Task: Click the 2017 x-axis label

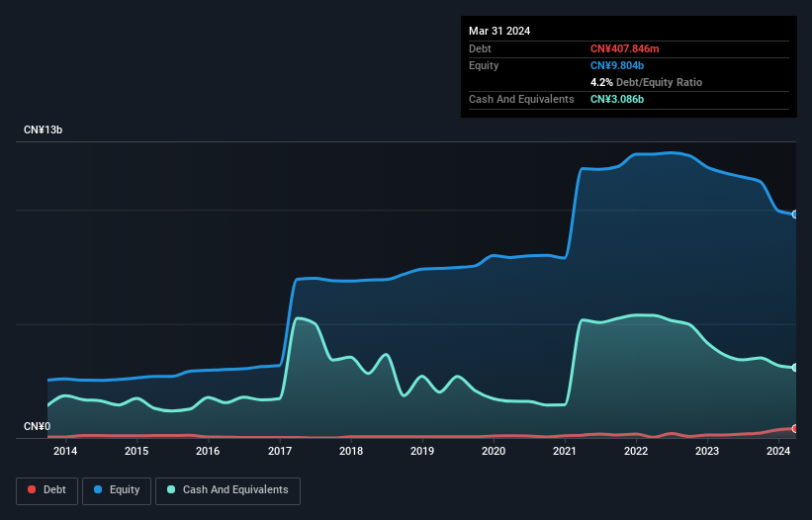Action: (280, 451)
